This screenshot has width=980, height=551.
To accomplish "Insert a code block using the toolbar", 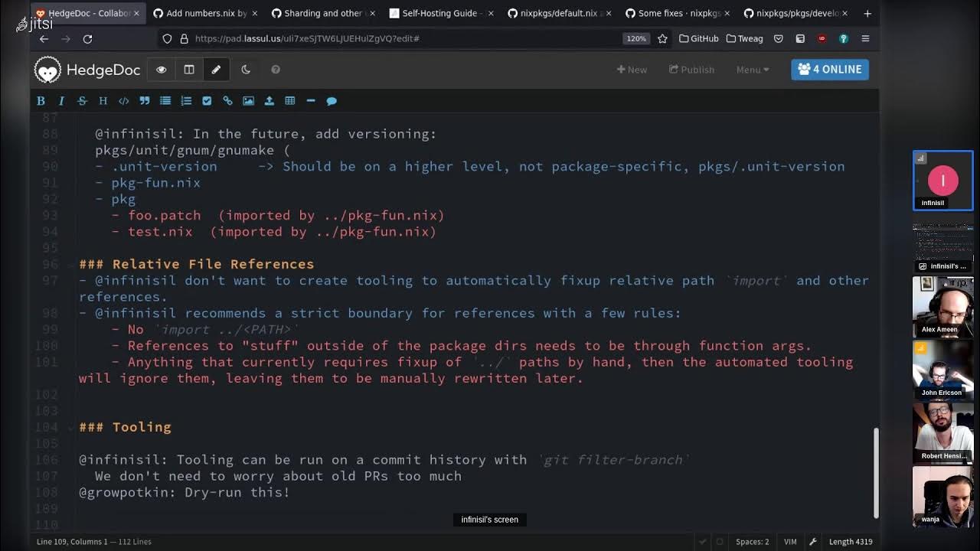I will point(123,101).
